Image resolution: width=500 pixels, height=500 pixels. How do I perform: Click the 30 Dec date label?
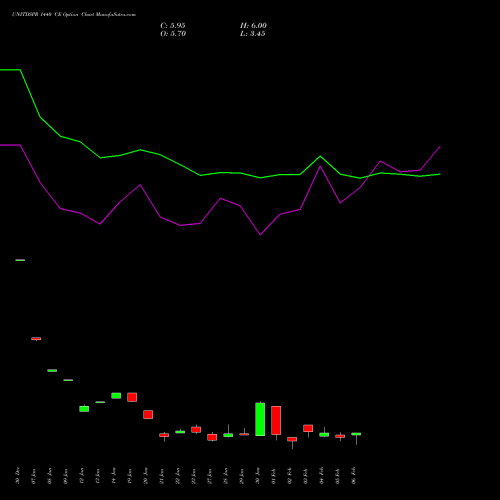tap(18, 476)
